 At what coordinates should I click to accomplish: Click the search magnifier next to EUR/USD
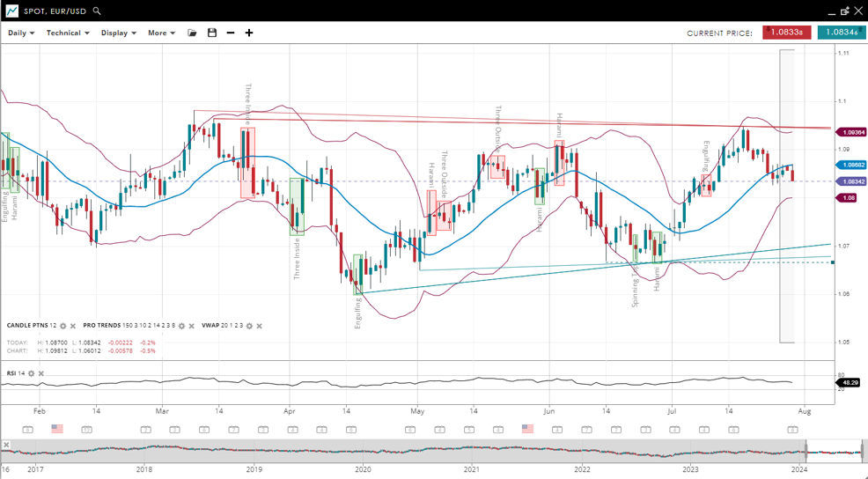[97, 11]
